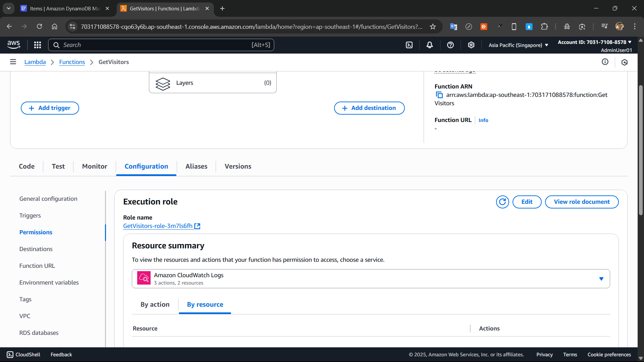
Task: Click the AWS search input field
Action: click(x=161, y=45)
